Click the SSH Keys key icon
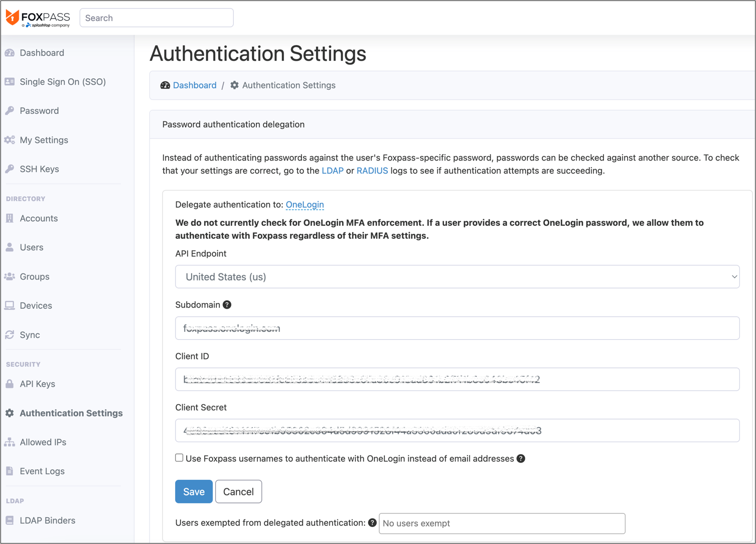756x544 pixels. click(x=10, y=169)
